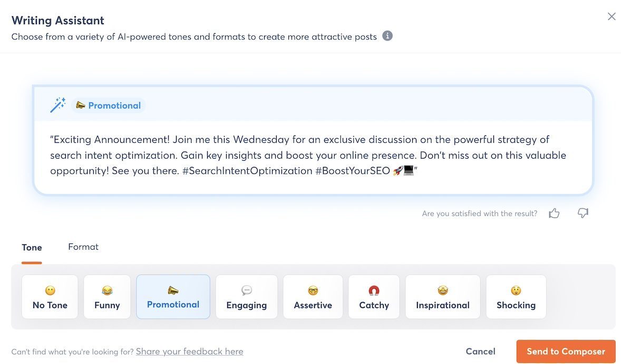Click the magic wand icon

(x=57, y=105)
